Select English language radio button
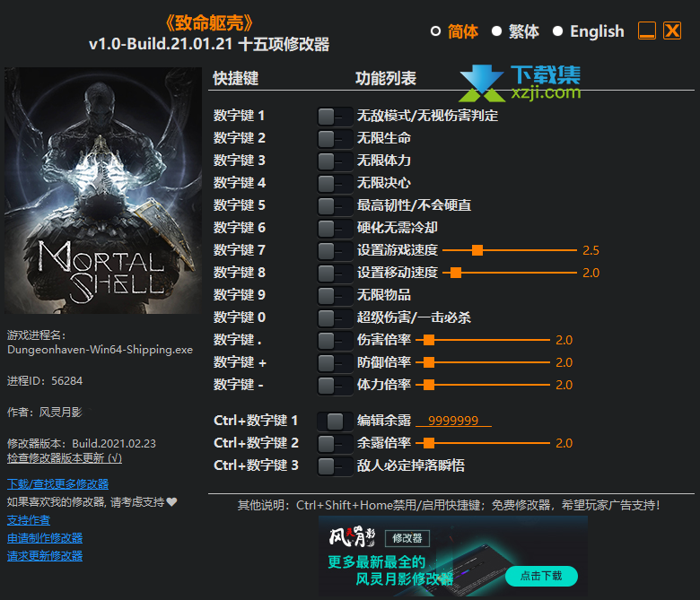Screen dimensions: 700x600 tap(557, 31)
